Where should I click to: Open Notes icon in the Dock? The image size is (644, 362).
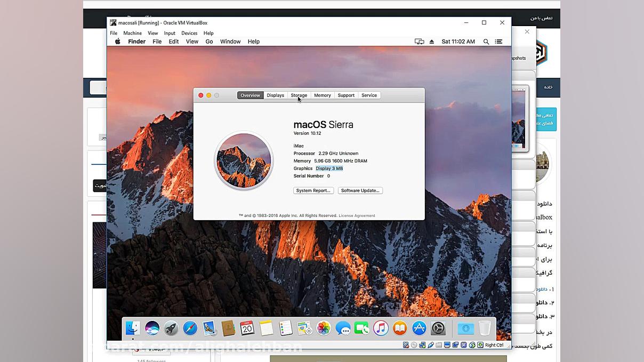tap(266, 328)
